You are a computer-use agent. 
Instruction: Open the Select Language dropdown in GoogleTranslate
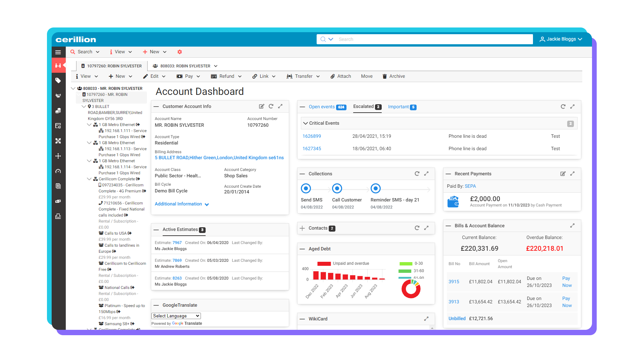click(x=176, y=315)
